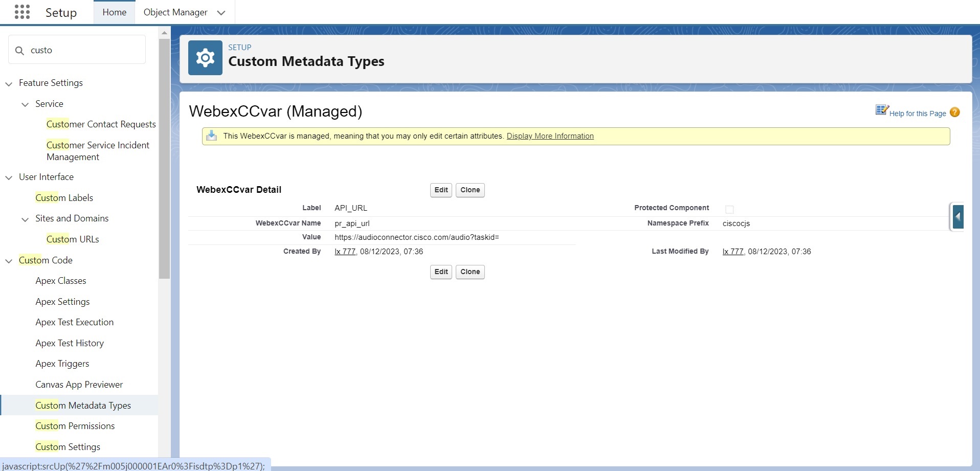Click the WebexCCvar (Managed) heading

tap(276, 111)
